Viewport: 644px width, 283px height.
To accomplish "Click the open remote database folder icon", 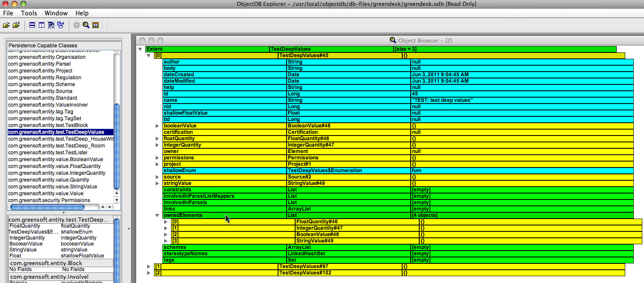I will (16, 25).
